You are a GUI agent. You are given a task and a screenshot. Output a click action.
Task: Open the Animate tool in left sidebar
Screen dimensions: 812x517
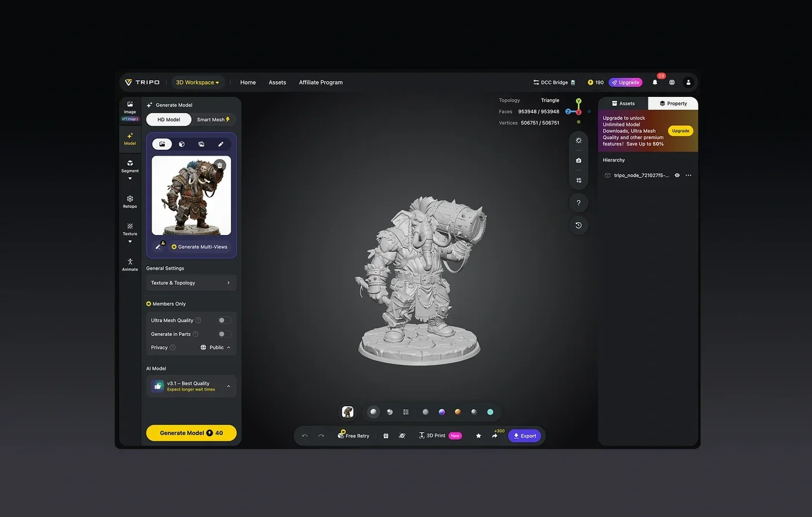[x=130, y=265]
